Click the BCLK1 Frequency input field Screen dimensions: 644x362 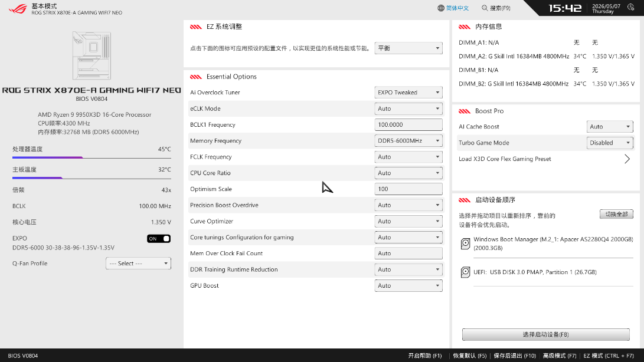(408, 124)
